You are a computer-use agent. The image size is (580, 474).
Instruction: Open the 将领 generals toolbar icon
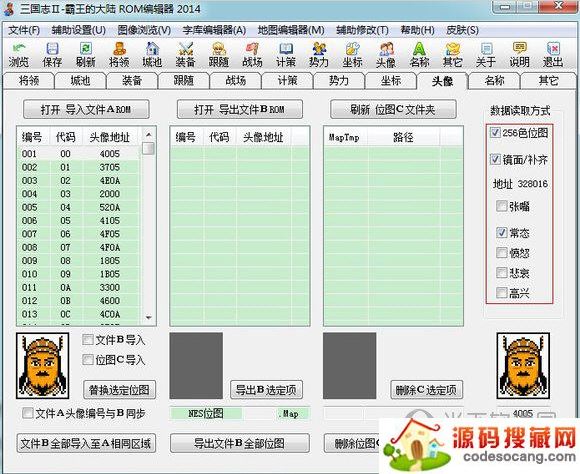pos(119,55)
